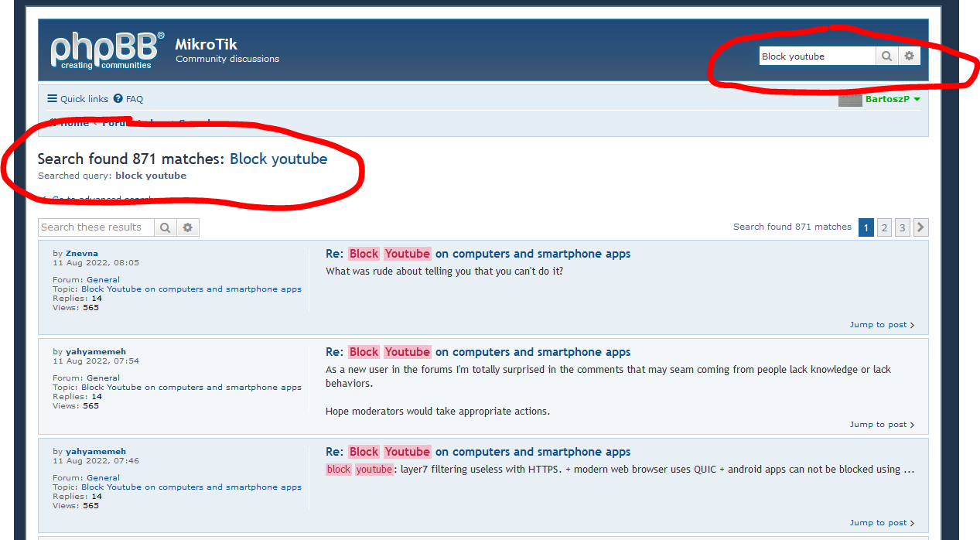980x540 pixels.
Task: Click BartoszP avatar thumbnail
Action: pos(850,99)
